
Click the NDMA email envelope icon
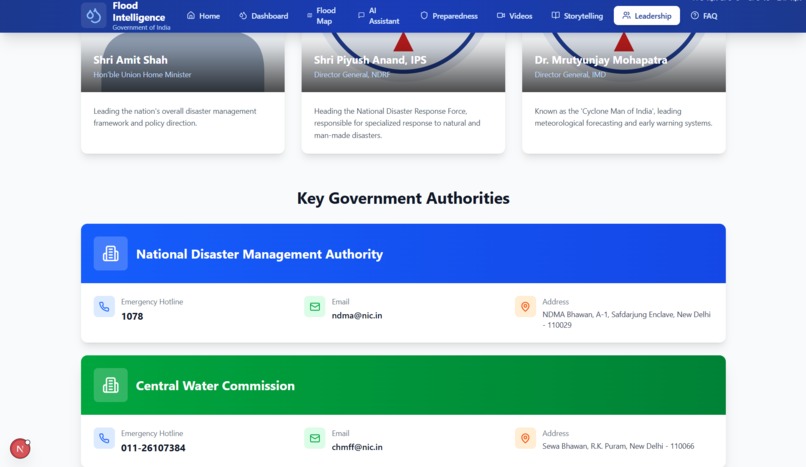(x=315, y=307)
